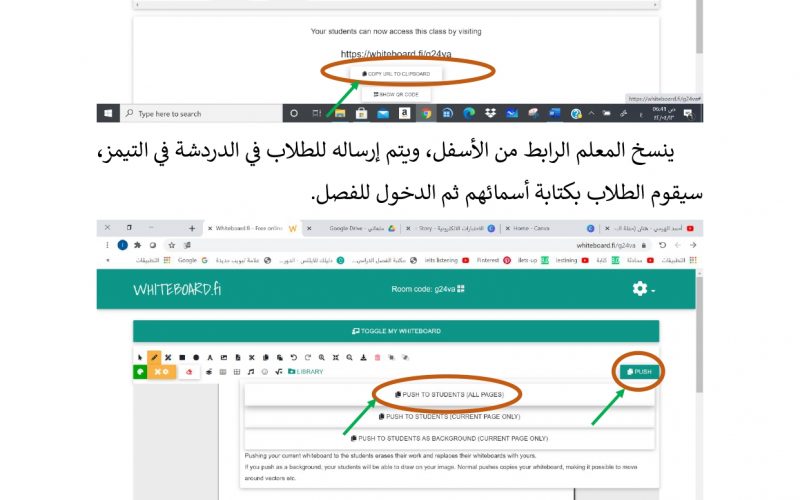Viewport: 800px width, 500px height.
Task: Click the zoom out magnifier icon
Action: pyautogui.click(x=349, y=358)
